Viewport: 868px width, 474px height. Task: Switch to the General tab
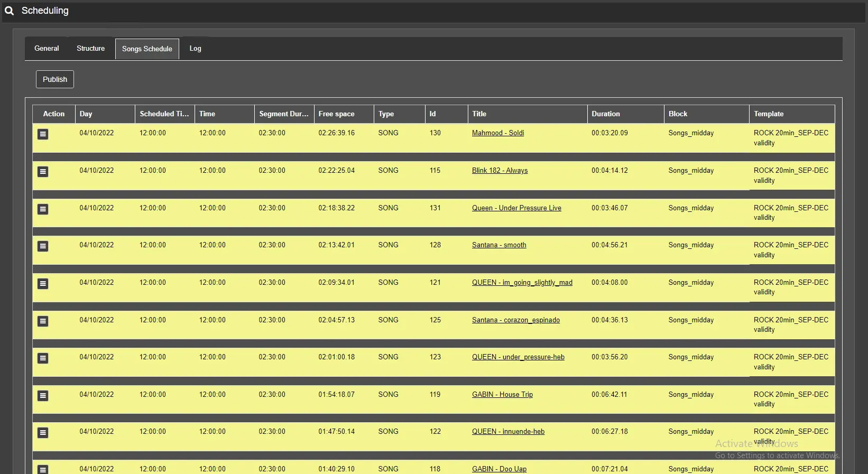click(47, 49)
